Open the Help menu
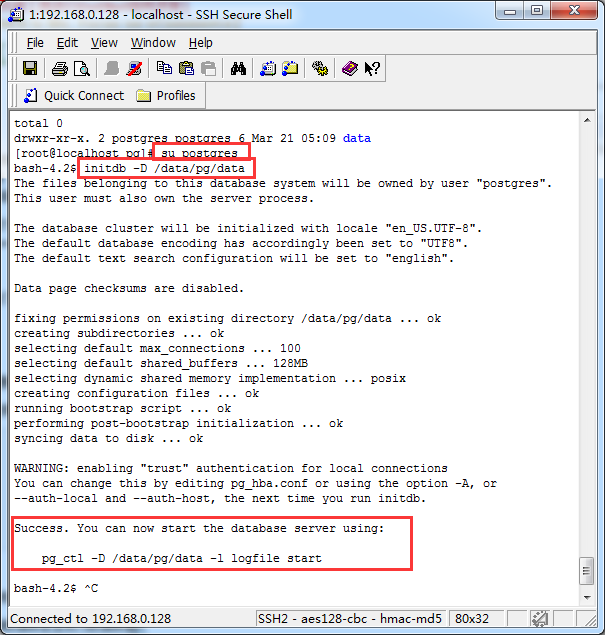The width and height of the screenshot is (605, 635). coord(200,43)
